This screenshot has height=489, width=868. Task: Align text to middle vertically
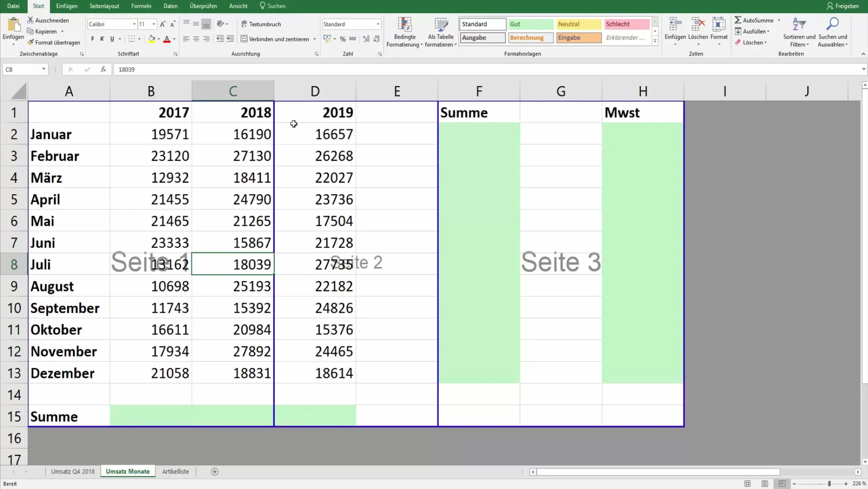click(x=196, y=24)
